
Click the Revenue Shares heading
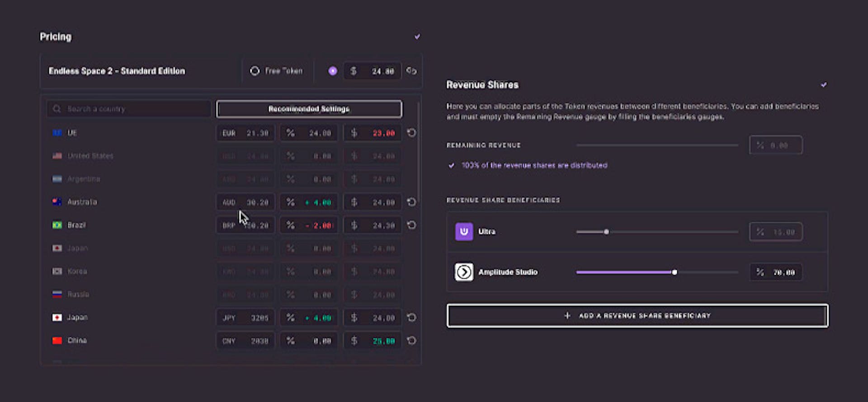[x=482, y=84]
